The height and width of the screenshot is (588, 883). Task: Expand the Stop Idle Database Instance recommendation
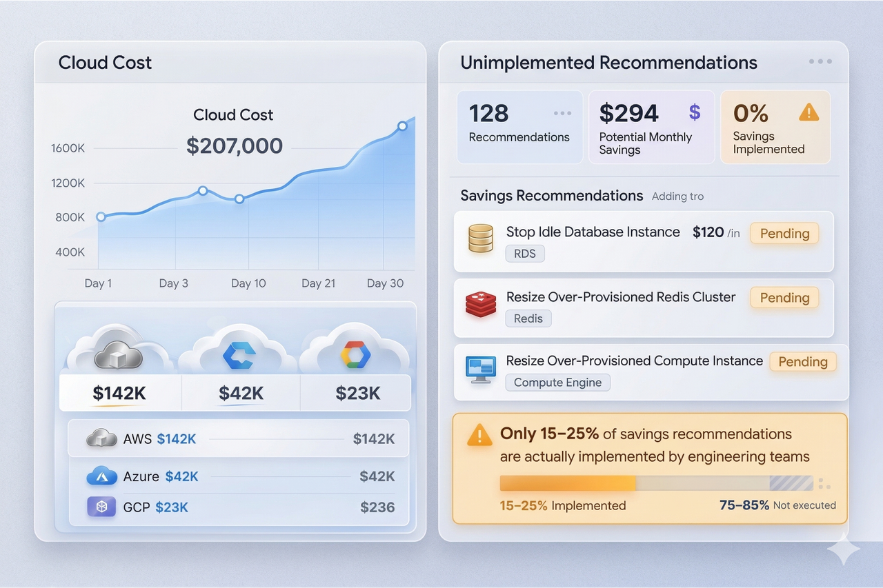(593, 232)
